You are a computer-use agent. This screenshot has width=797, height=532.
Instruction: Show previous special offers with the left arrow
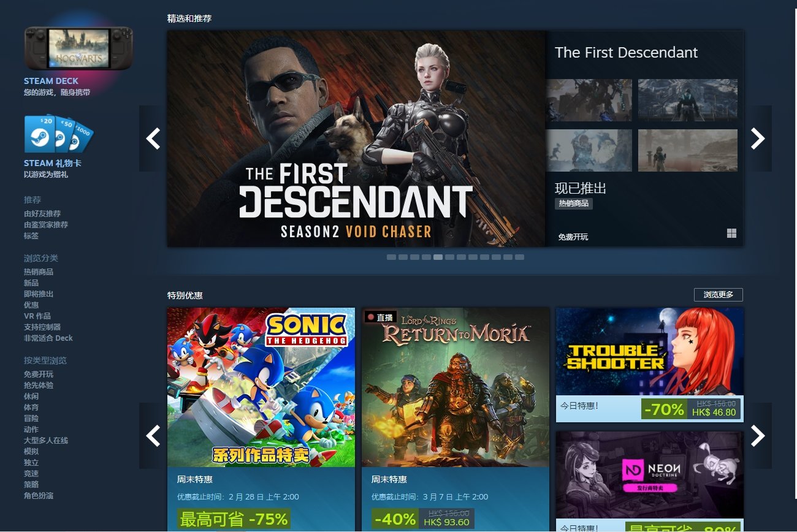[x=153, y=436]
